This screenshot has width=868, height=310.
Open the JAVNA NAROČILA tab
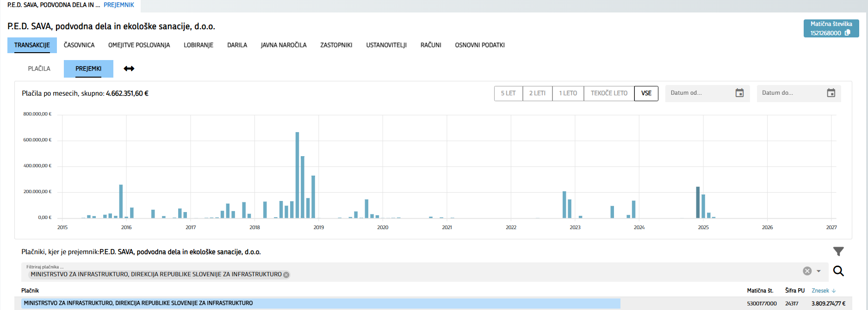pos(284,45)
